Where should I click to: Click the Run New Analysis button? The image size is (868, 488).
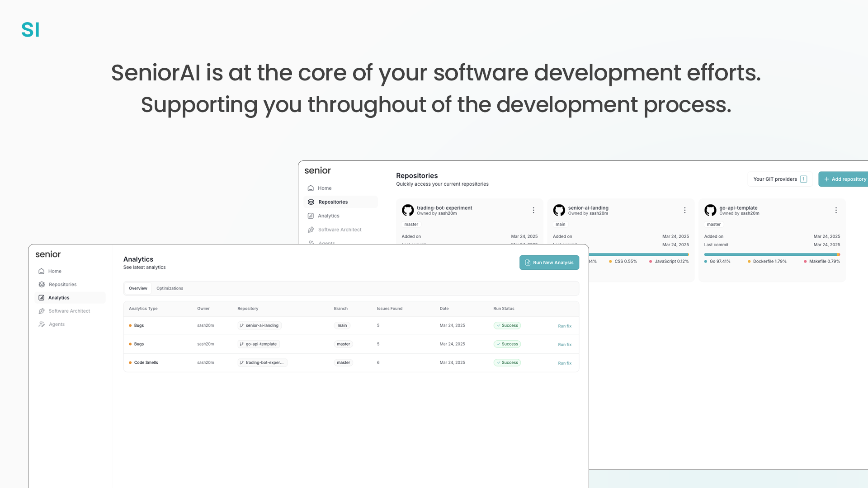pyautogui.click(x=549, y=263)
